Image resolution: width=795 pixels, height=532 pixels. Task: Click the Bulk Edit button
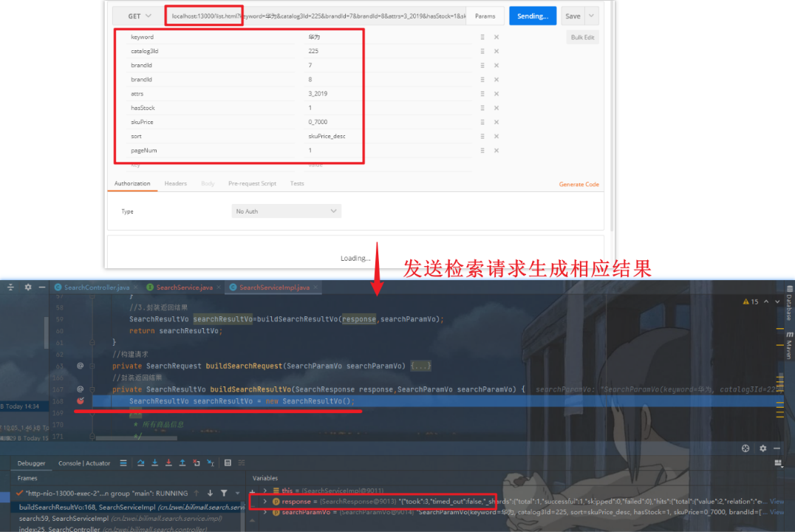[582, 37]
